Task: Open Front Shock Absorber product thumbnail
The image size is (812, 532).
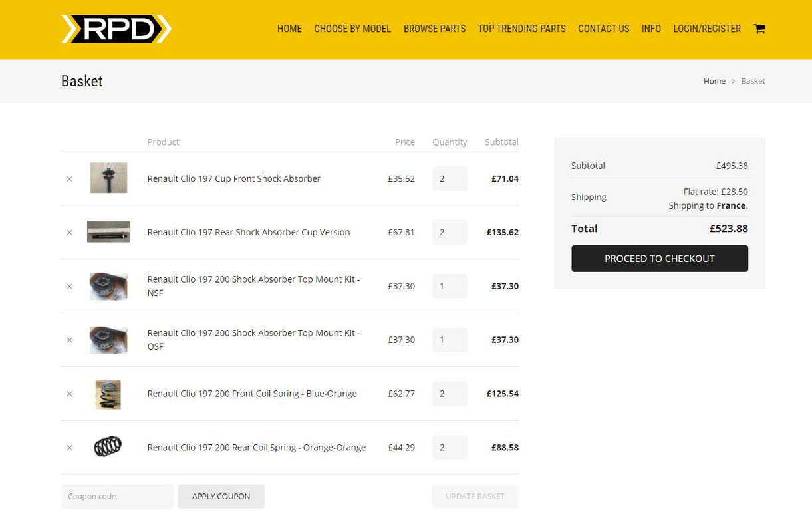Action: [108, 178]
